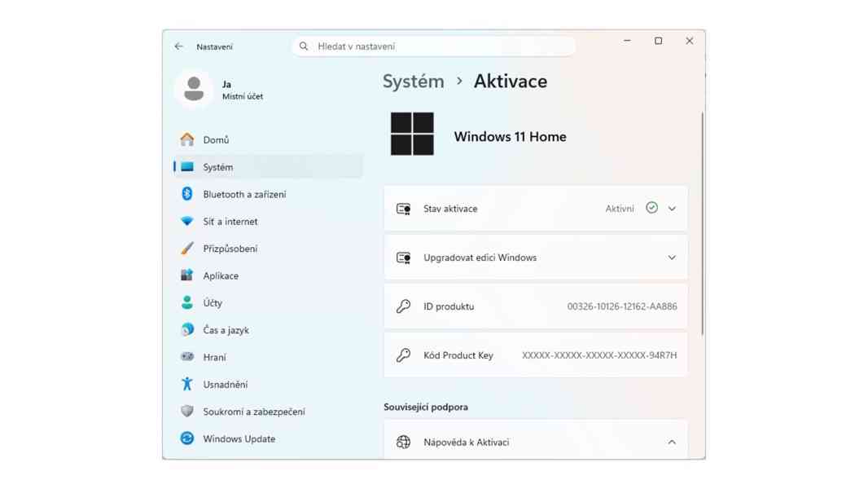The height and width of the screenshot is (489, 868).
Task: Click the Bluetooth icon in sidebar
Action: [x=187, y=194]
